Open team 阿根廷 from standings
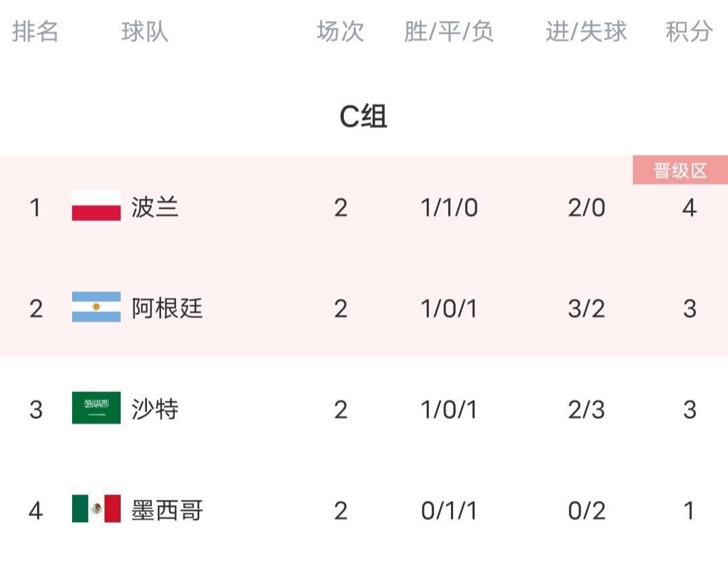The image size is (728, 582). (166, 308)
